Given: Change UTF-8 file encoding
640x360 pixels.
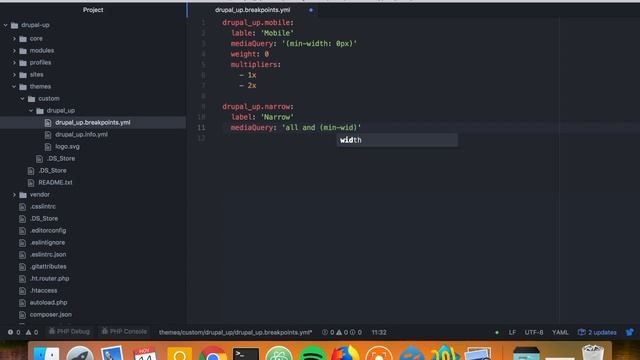Looking at the screenshot, I should point(534,332).
